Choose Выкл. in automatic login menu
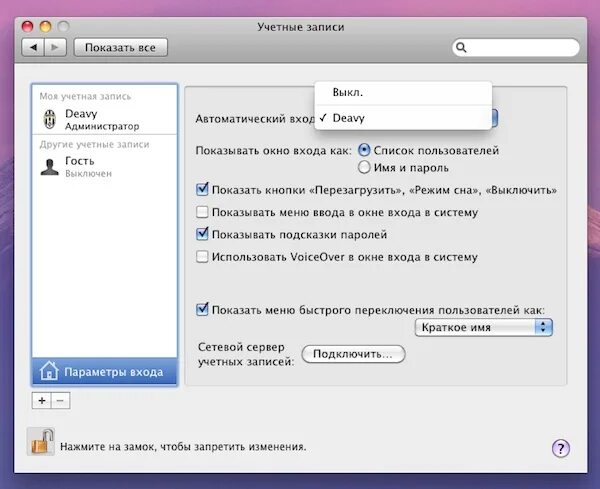Viewport: 600px width, 489px height. coord(403,93)
